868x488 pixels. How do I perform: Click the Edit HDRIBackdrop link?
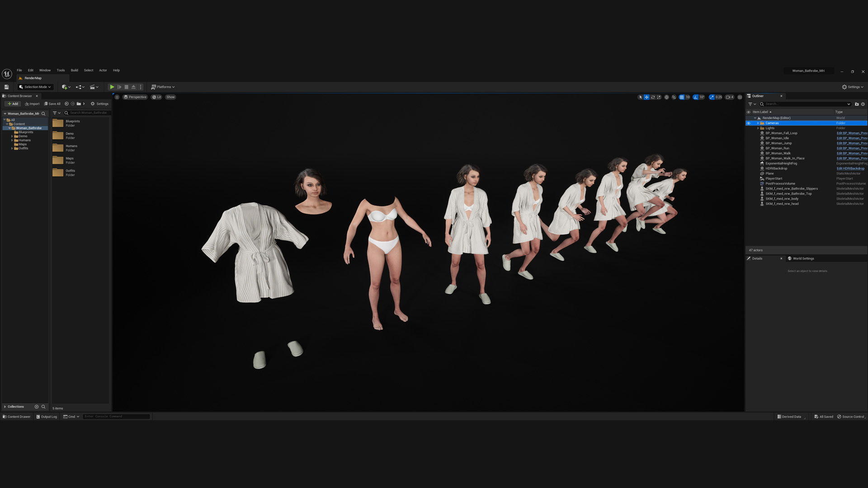click(x=850, y=169)
